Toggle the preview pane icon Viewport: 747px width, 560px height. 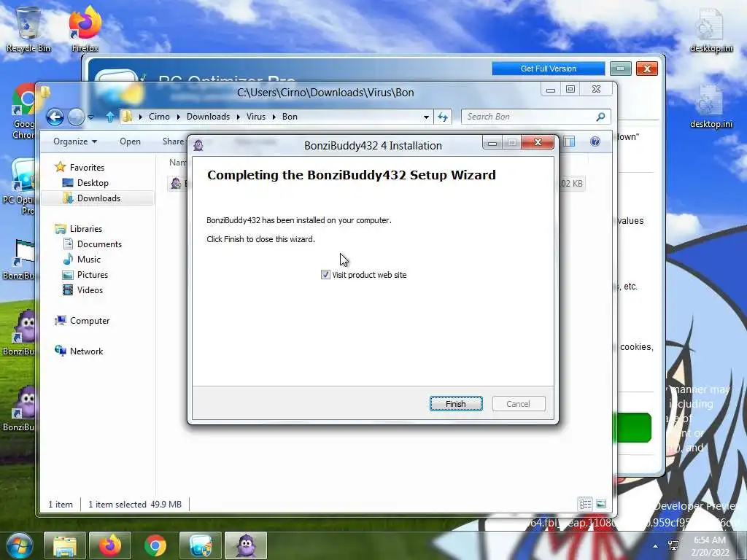tap(569, 141)
